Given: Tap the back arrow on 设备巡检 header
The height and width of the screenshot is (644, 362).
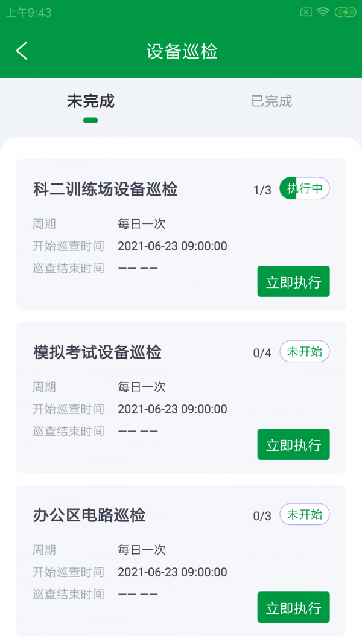Looking at the screenshot, I should (22, 51).
